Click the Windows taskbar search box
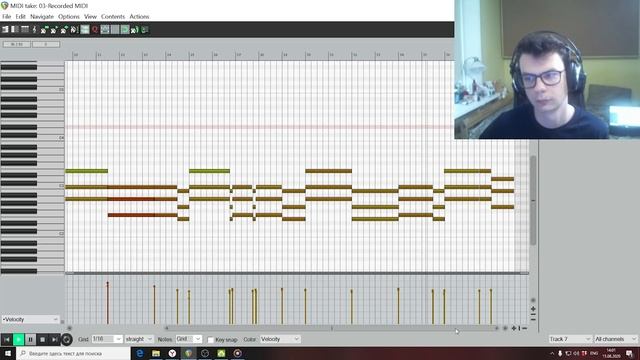 pos(73,353)
